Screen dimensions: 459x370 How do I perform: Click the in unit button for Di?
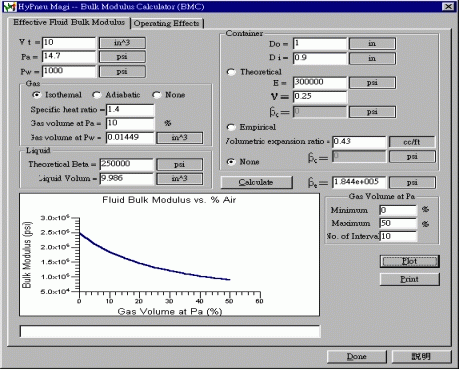372,58
